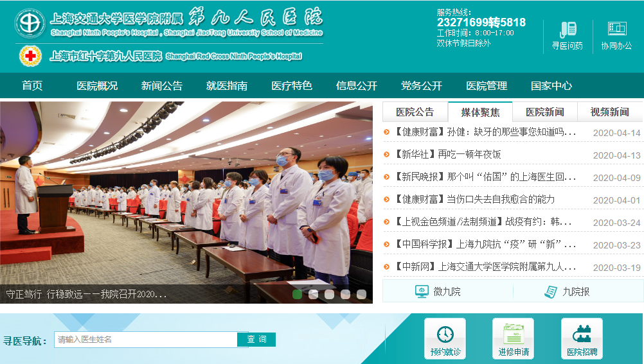Image resolution: width=644 pixels, height=364 pixels.
Task: Open 微九院 monitor icon link
Action: point(422,291)
